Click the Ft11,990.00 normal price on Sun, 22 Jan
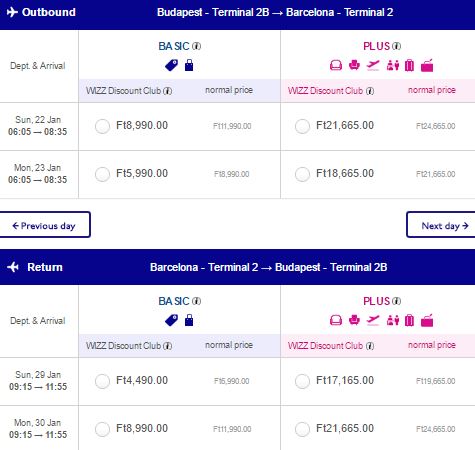Image resolution: width=475 pixels, height=450 pixels. (x=232, y=126)
